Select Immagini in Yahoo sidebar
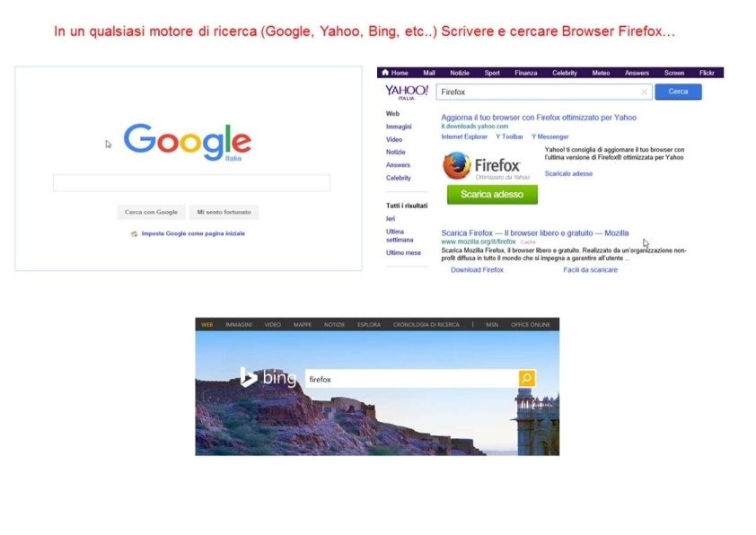 pos(399,127)
